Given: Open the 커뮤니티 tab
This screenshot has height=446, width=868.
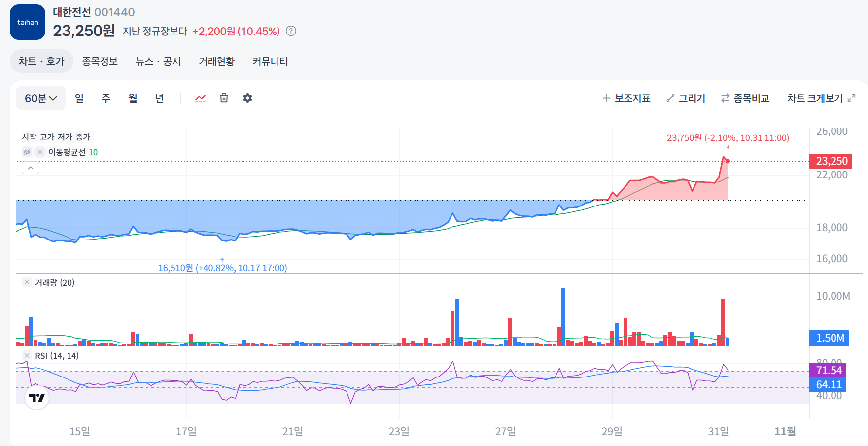Looking at the screenshot, I should coord(270,61).
